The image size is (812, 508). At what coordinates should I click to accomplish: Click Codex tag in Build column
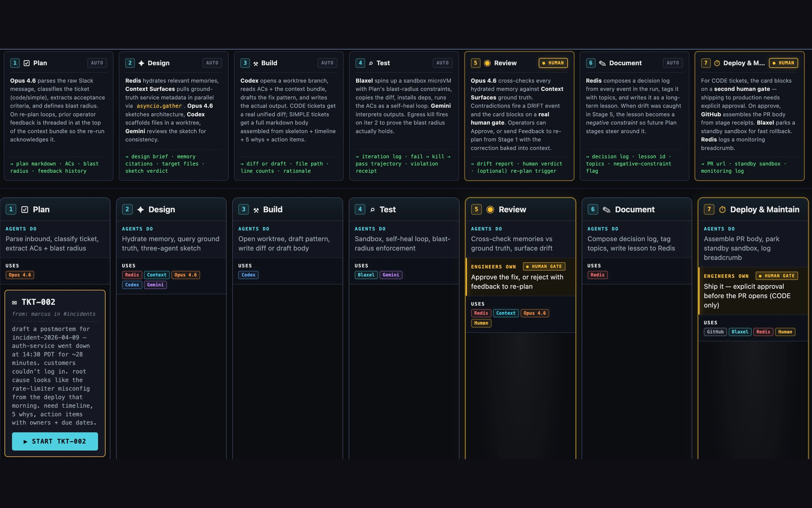point(248,275)
